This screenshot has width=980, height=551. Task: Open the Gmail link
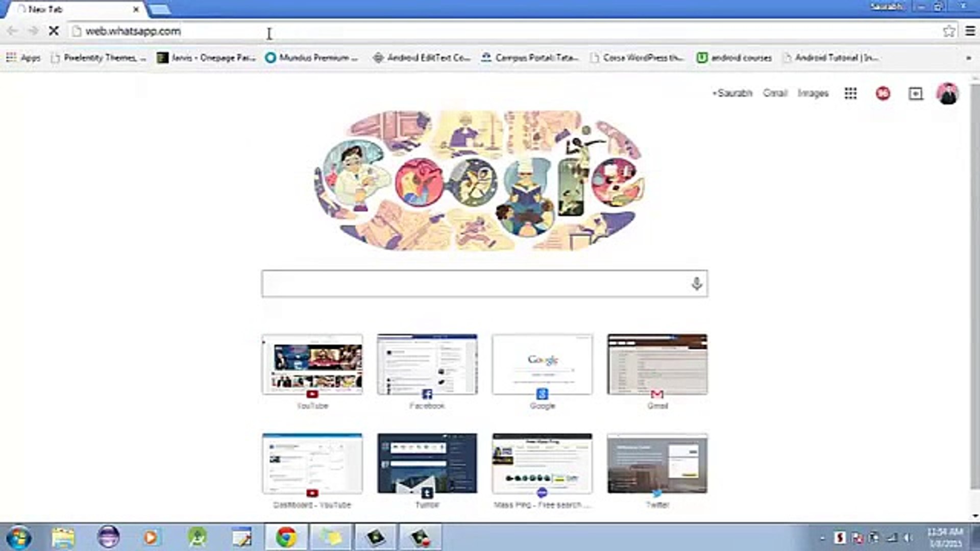775,93
